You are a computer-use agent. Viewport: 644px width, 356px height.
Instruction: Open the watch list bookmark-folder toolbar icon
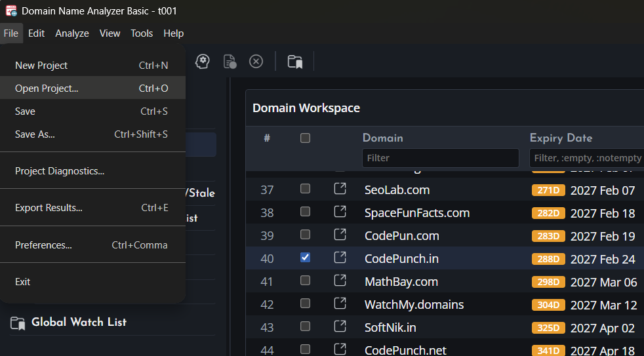[x=295, y=62]
